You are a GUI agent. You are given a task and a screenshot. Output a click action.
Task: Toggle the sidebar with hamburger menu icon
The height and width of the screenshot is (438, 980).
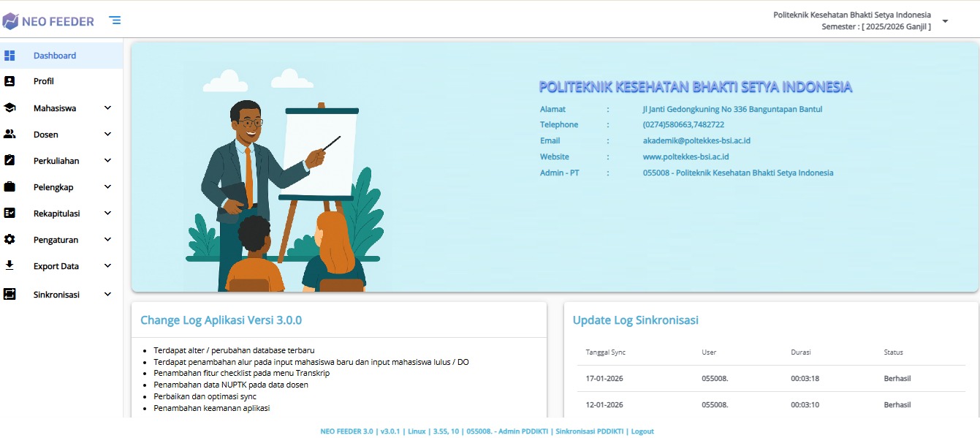[115, 20]
